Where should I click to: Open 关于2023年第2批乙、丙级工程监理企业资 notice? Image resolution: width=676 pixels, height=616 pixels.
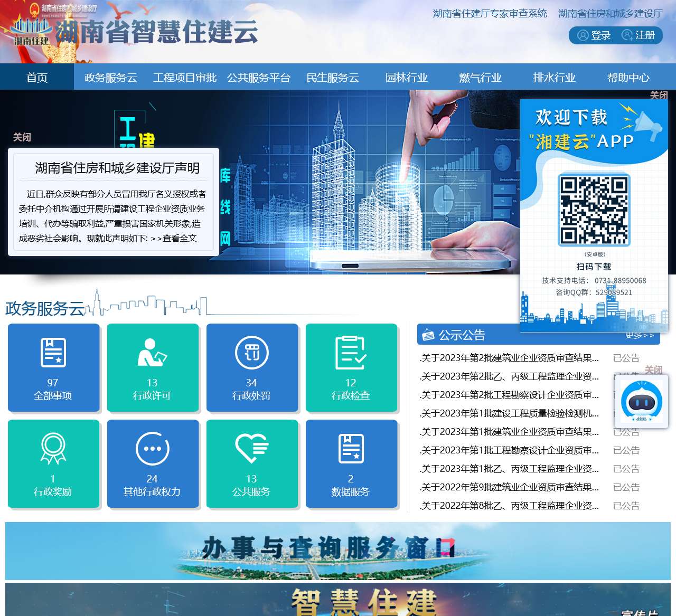(x=510, y=376)
